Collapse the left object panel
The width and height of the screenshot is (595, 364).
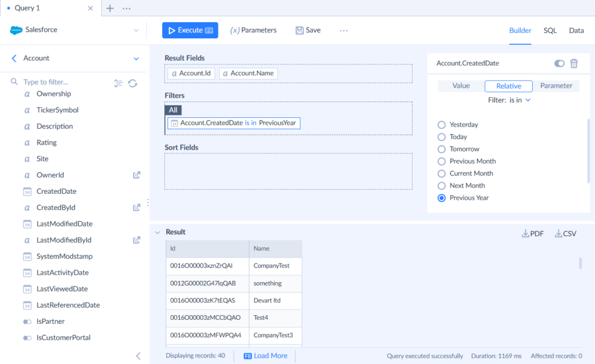pyautogui.click(x=138, y=356)
